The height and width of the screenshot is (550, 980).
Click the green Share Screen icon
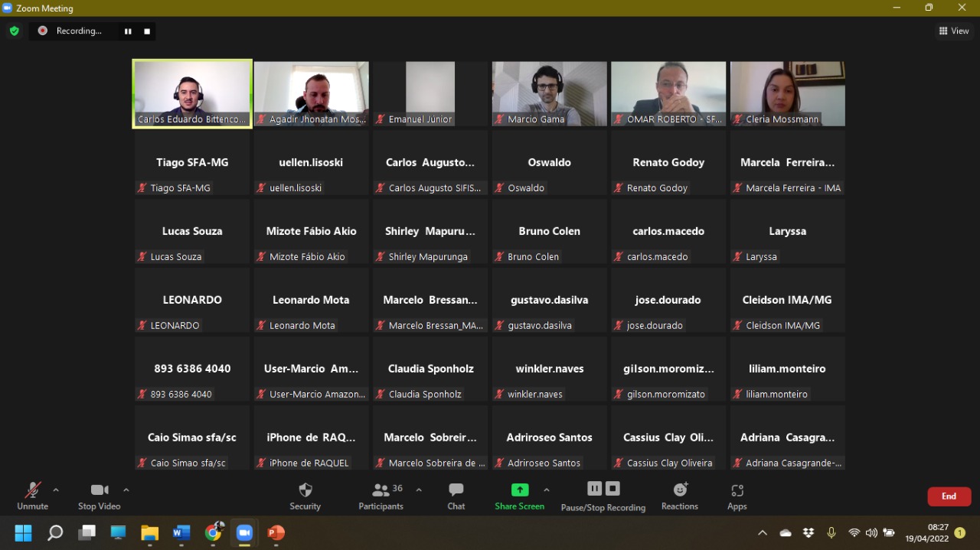pyautogui.click(x=520, y=490)
